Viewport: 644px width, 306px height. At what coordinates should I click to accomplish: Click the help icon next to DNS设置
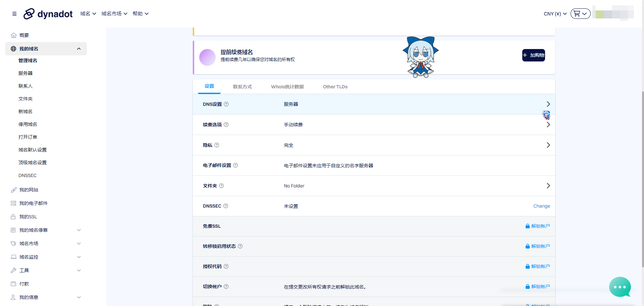coord(226,104)
